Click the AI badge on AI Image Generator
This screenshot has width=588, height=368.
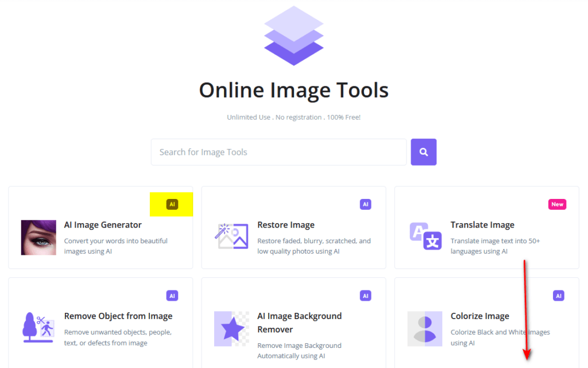tap(172, 204)
